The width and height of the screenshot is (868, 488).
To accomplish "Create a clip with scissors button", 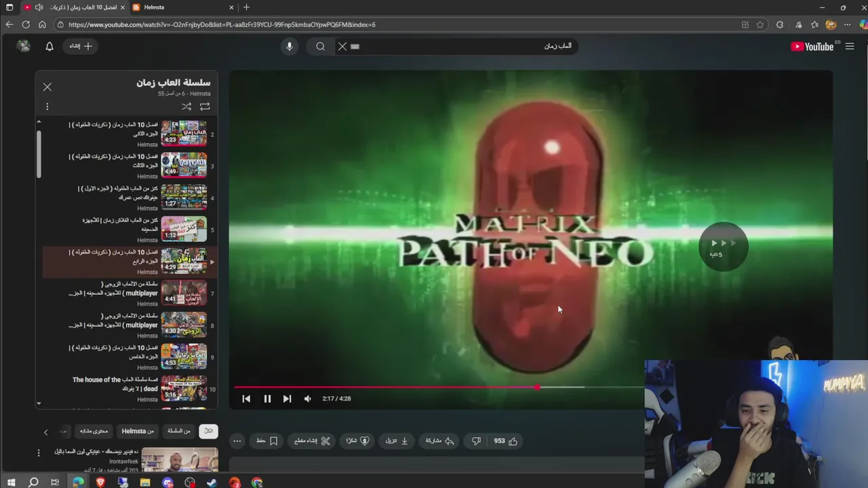I will pos(312,441).
